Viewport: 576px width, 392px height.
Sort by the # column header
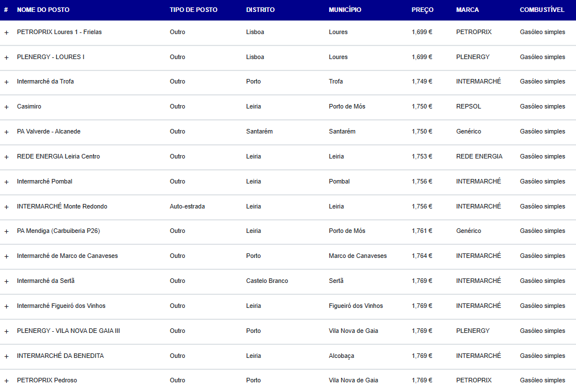point(6,10)
